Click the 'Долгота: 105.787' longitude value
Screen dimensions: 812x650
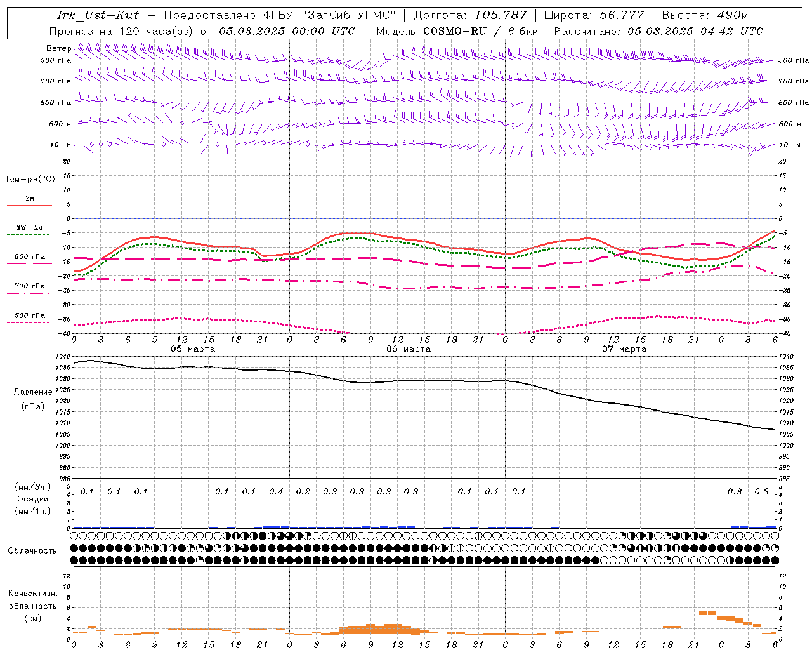[x=471, y=15]
